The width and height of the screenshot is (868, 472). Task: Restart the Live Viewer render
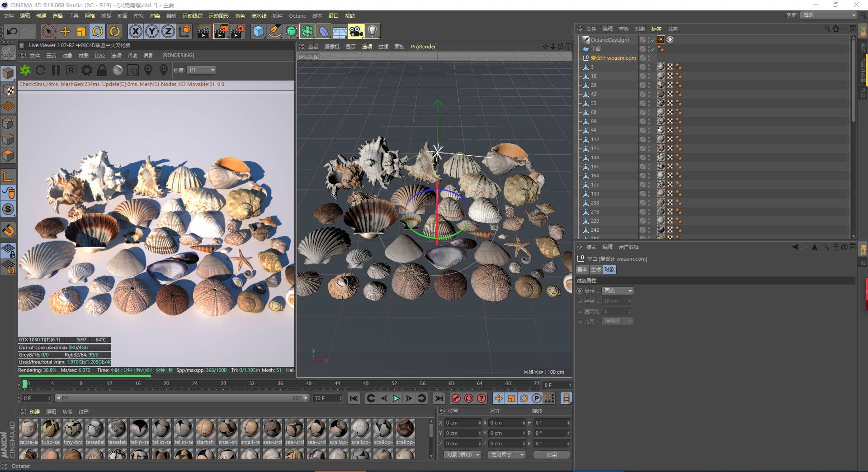click(40, 70)
